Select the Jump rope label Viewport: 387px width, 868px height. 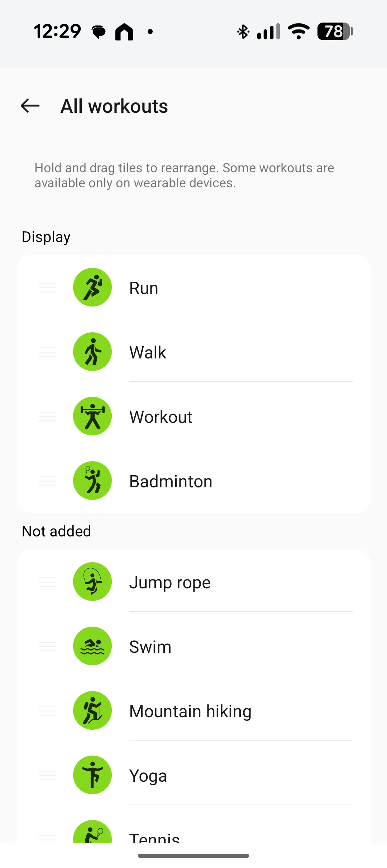170,582
